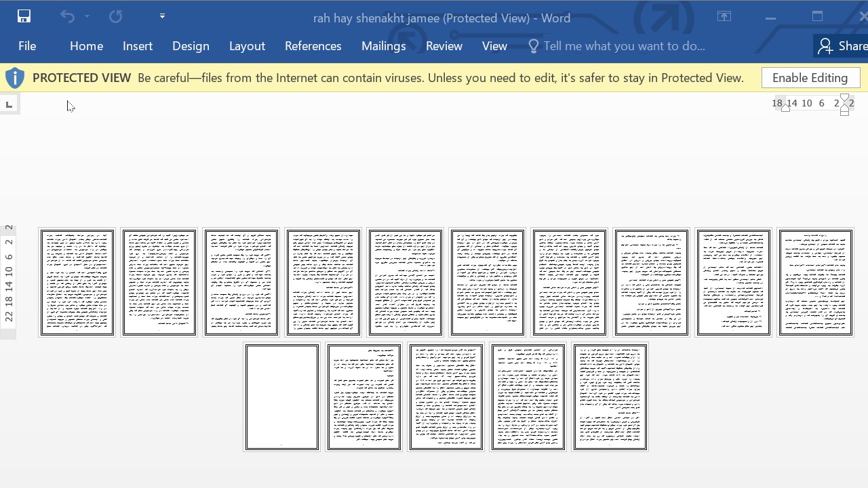Open Ribbon Display Options icon
868x488 pixels.
724,16
